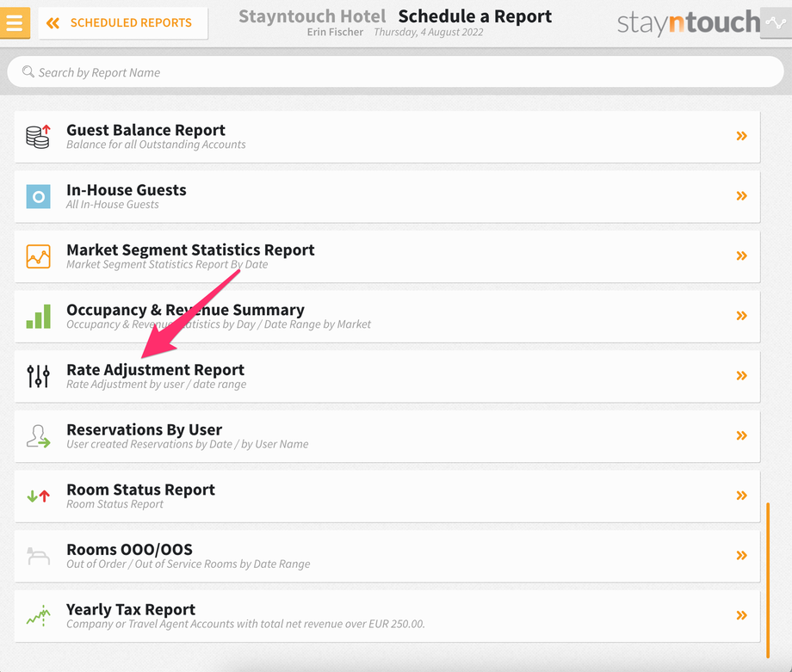The height and width of the screenshot is (672, 792).
Task: Click 'Market Segment Statistics Report By Date' subtitle
Action: click(x=167, y=264)
